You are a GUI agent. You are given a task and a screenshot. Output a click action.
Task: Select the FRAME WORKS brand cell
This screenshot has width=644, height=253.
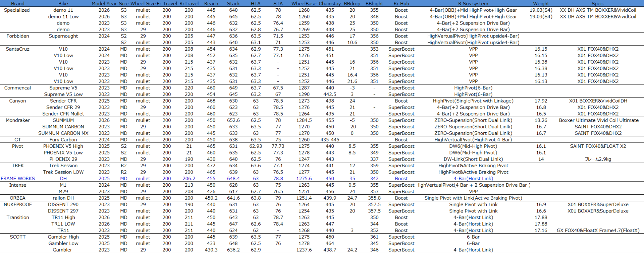[18, 179]
